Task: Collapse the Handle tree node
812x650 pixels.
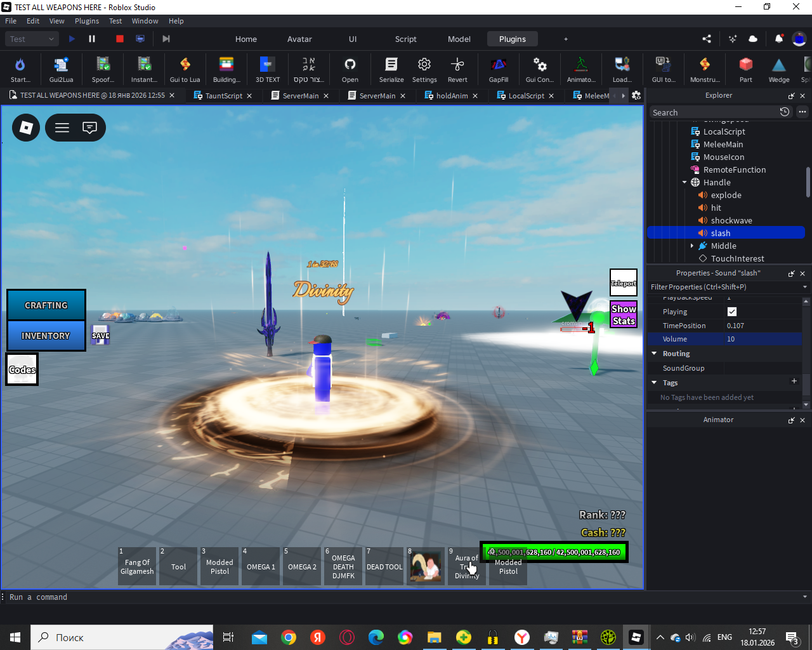Action: pos(685,183)
